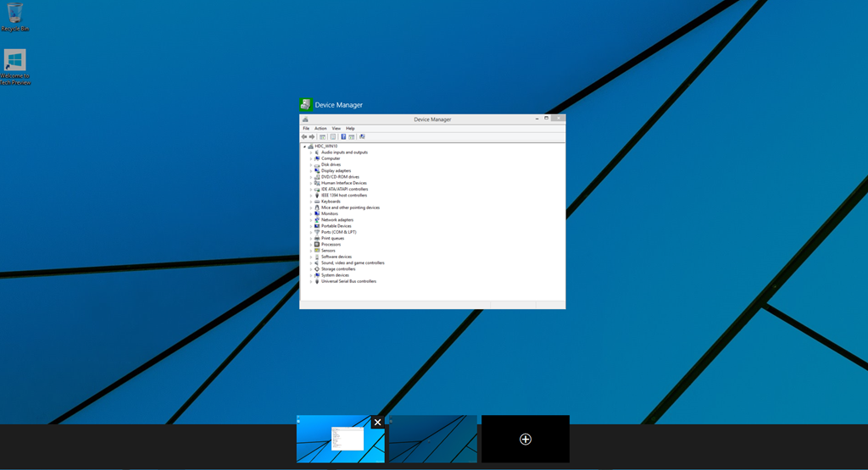Collapse the HDC_WIN10 root node
Image resolution: width=868 pixels, height=470 pixels.
(304, 147)
